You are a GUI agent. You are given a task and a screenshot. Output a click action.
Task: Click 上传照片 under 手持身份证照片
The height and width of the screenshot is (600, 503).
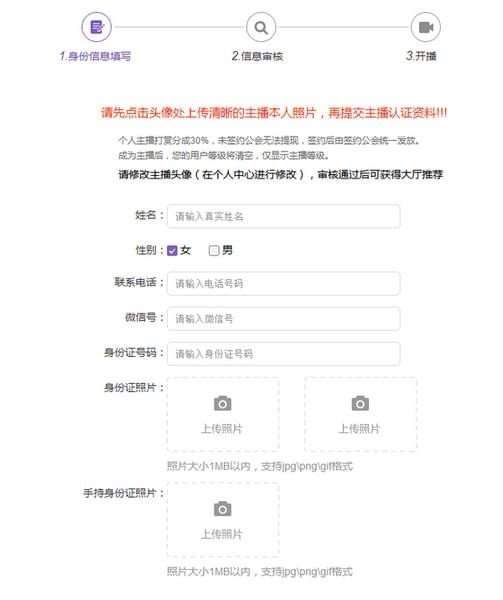pos(222,534)
